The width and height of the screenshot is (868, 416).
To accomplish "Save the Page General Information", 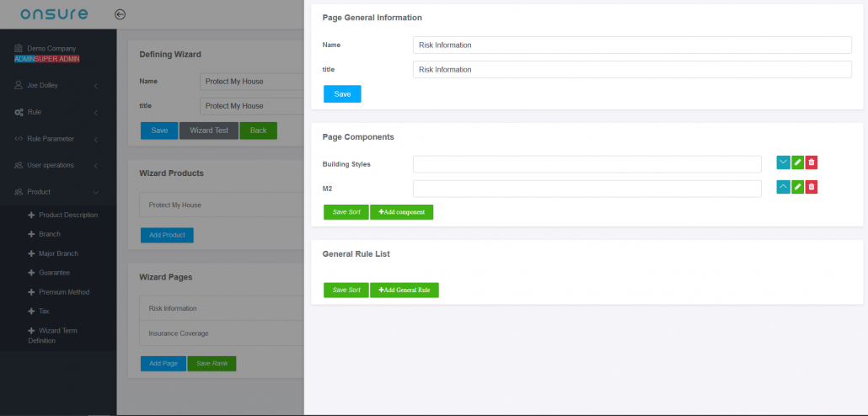I will 342,94.
